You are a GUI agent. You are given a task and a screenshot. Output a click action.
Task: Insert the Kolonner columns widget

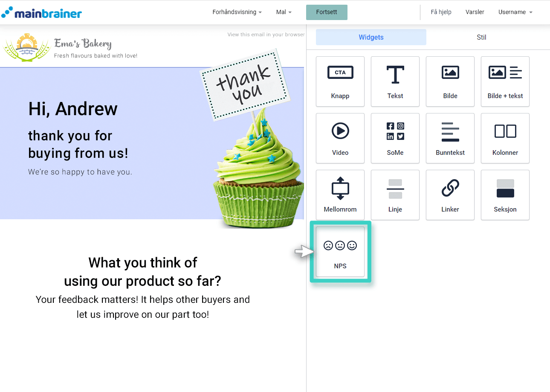pos(505,138)
